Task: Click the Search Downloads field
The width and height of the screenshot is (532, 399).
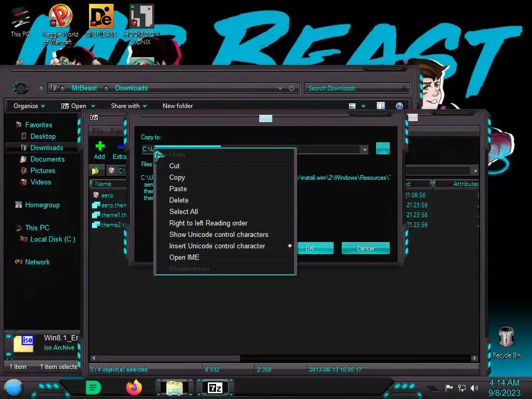Action: point(357,88)
